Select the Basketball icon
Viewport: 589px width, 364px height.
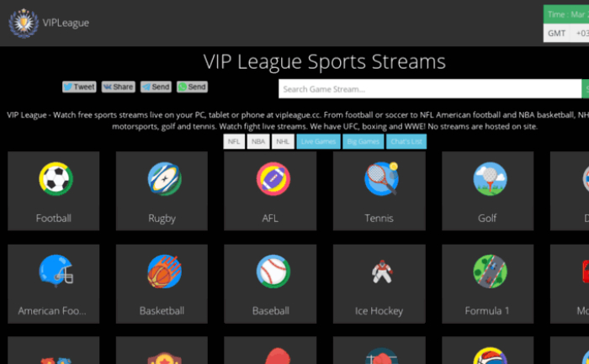(165, 272)
